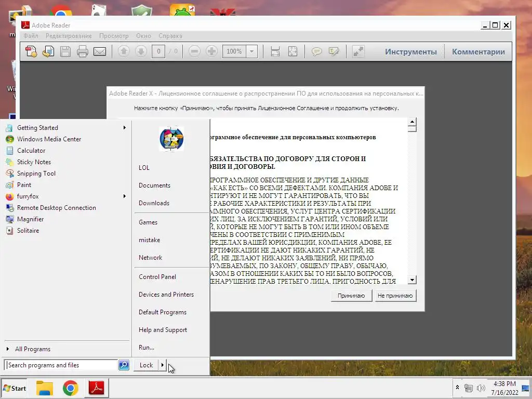
Task: Open File Explorer from the taskbar
Action: [45, 388]
